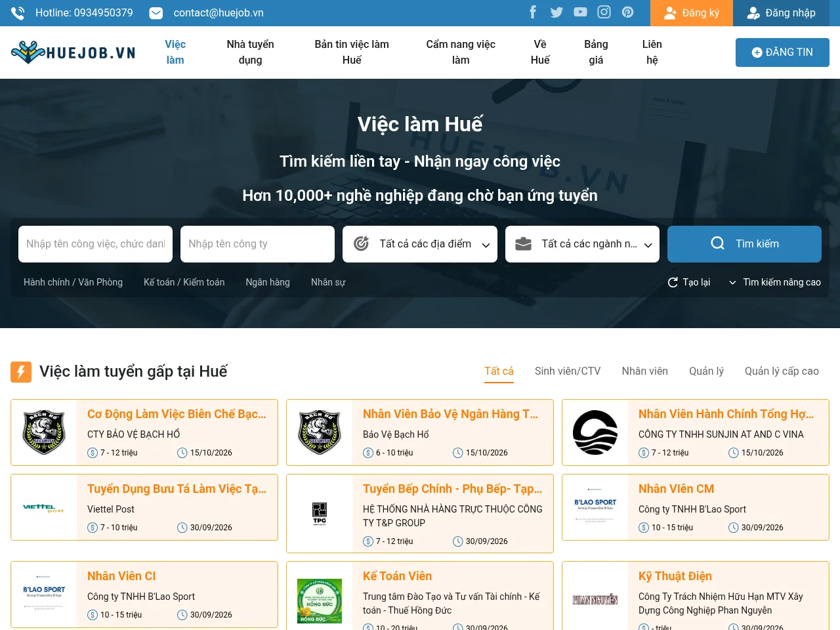Open the Tất cả các địa điểm dropdown
Screen dimensions: 840x630
(x=420, y=244)
